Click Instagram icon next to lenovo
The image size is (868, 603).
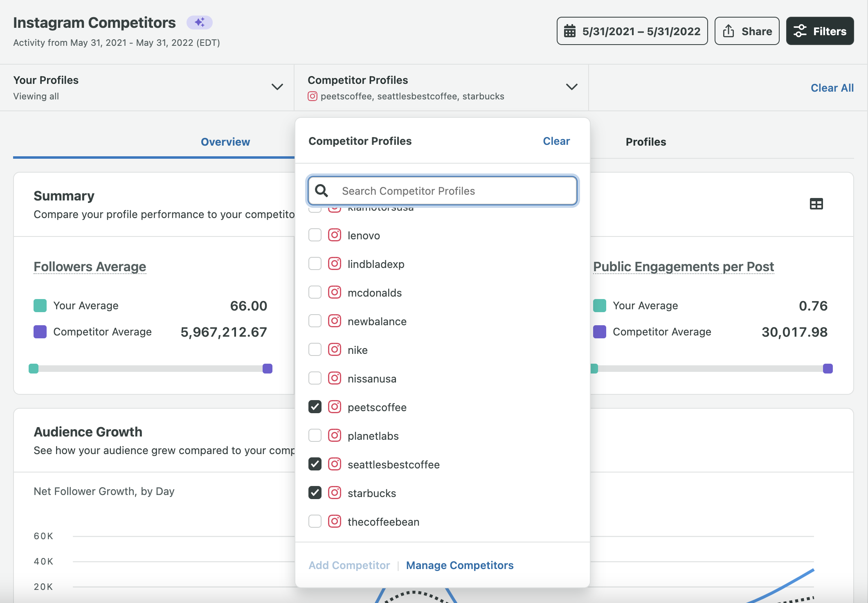click(335, 235)
